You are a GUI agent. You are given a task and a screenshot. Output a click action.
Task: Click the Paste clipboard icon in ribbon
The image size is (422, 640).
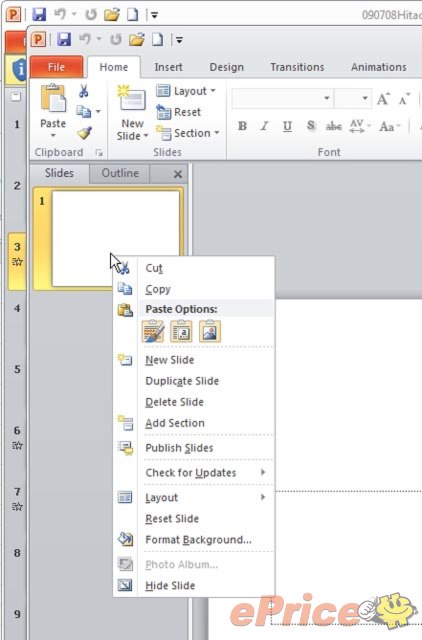[x=53, y=98]
